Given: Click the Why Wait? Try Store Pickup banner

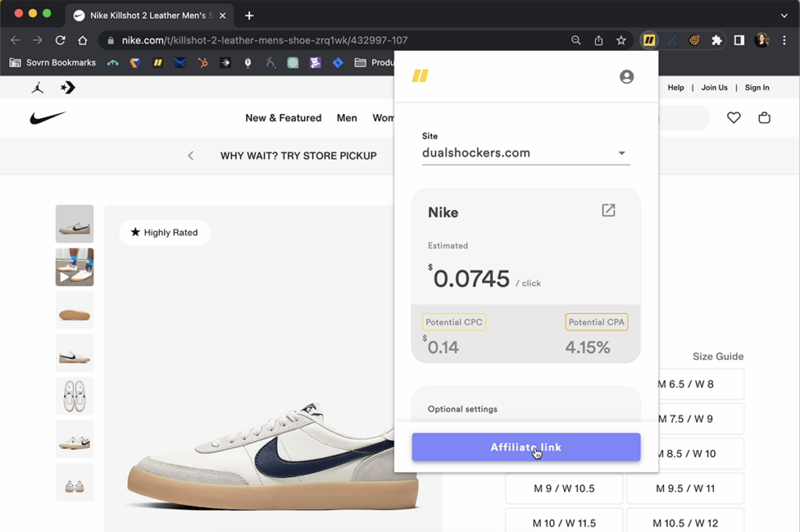Looking at the screenshot, I should [298, 155].
